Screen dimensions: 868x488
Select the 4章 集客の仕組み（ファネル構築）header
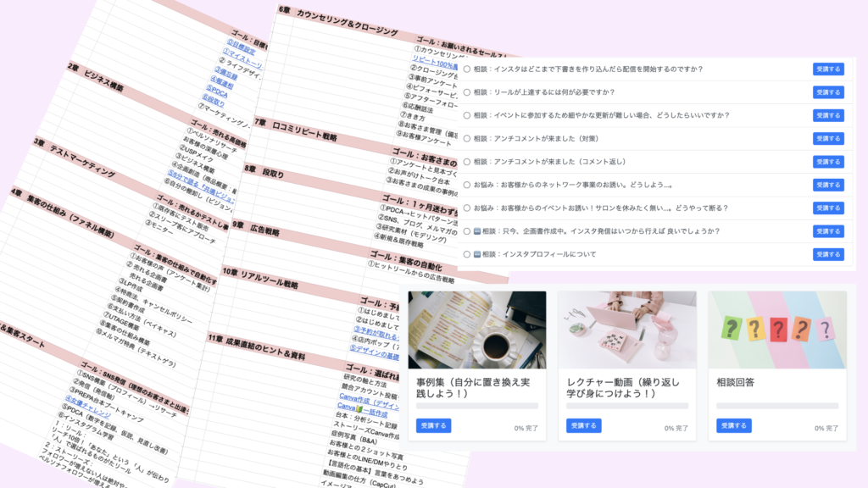pyautogui.click(x=62, y=214)
